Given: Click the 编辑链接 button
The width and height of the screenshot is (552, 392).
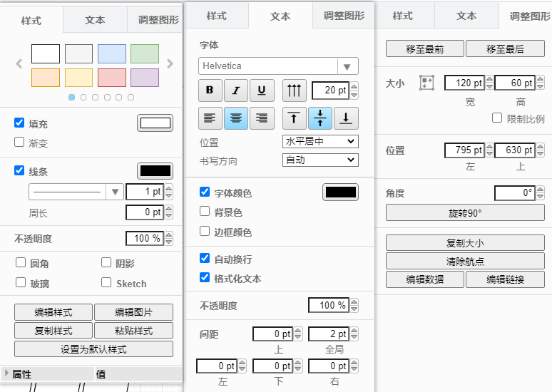Looking at the screenshot, I should (505, 279).
